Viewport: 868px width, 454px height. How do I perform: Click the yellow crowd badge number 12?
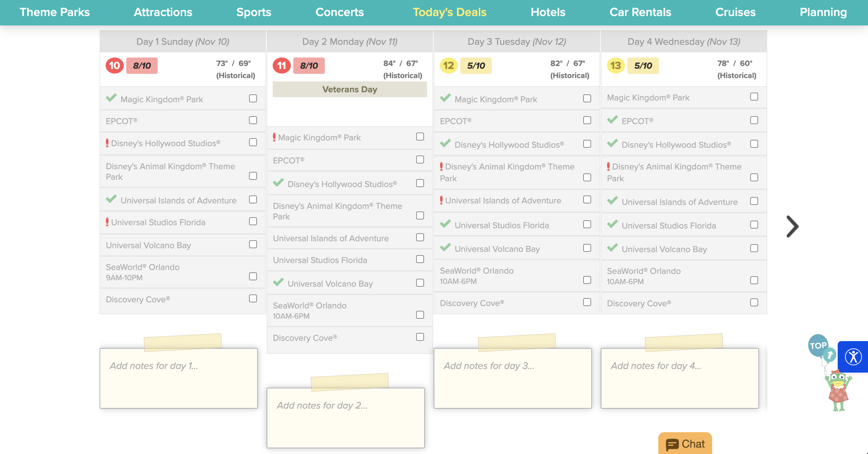click(449, 65)
